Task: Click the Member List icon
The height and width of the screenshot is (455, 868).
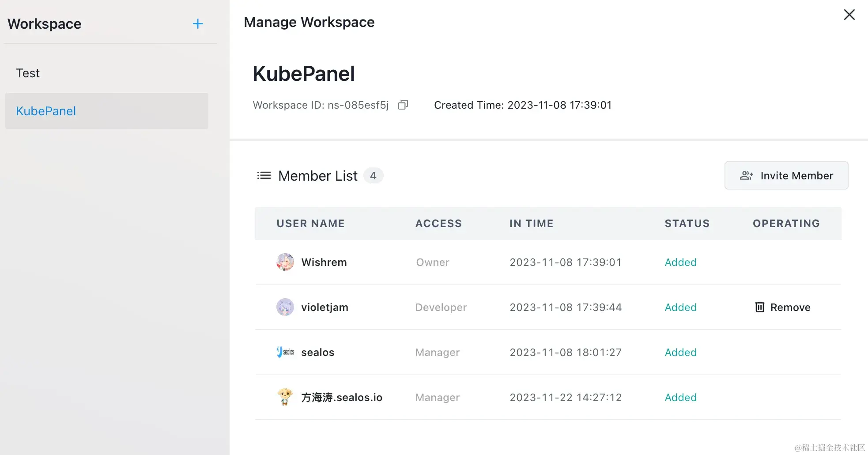Action: 264,176
